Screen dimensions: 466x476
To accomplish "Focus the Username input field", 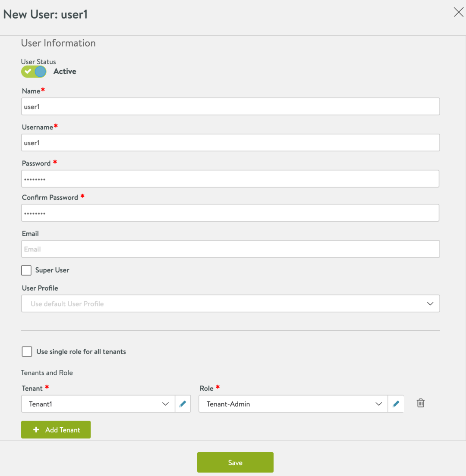I will (x=230, y=142).
